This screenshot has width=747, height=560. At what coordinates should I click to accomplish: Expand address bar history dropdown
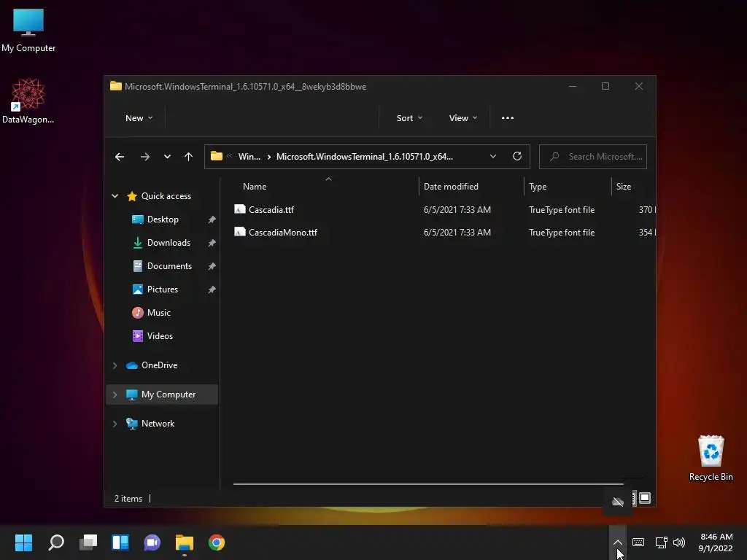tap(493, 157)
